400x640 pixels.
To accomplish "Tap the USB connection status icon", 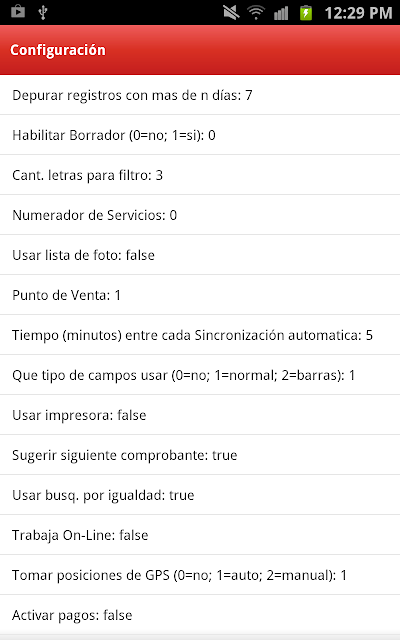I will (x=42, y=12).
